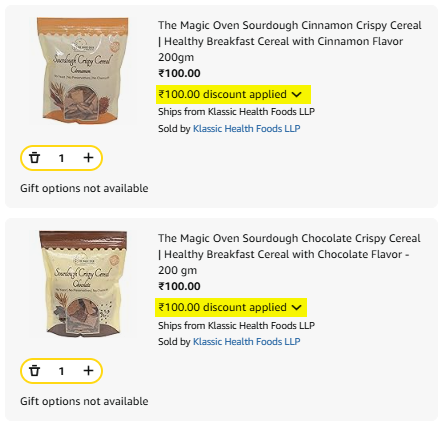Viewport: 438px width, 429px height.
Task: Click 'Gift options not available' under Cinnamon cereal
Action: (84, 188)
